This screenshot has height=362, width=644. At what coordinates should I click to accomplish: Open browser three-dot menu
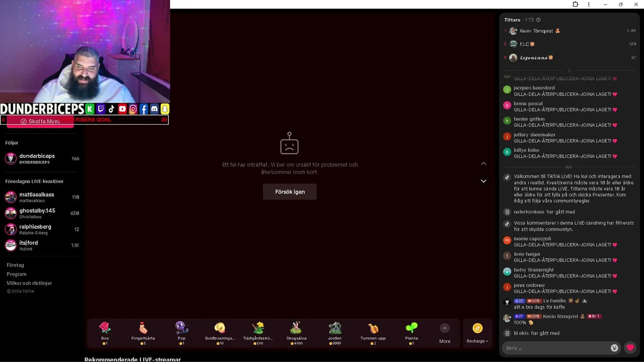click(589, 5)
